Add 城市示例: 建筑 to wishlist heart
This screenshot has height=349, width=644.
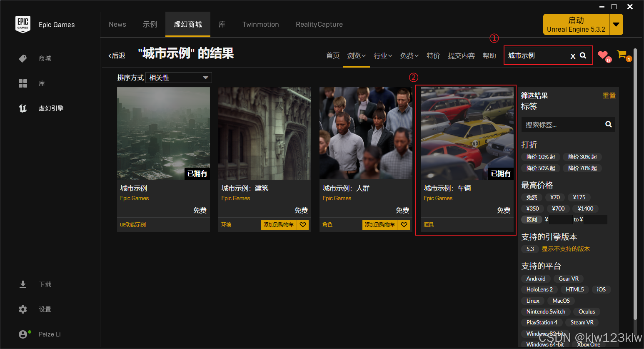pos(303,225)
